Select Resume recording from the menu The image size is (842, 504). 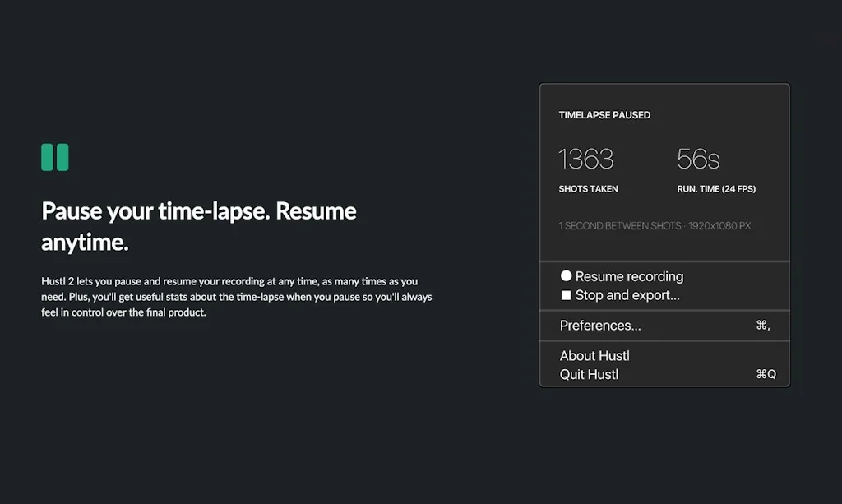tap(629, 276)
